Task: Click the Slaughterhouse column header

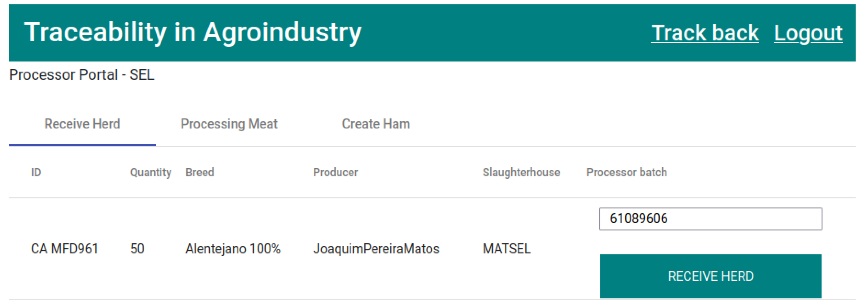Action: [x=521, y=172]
